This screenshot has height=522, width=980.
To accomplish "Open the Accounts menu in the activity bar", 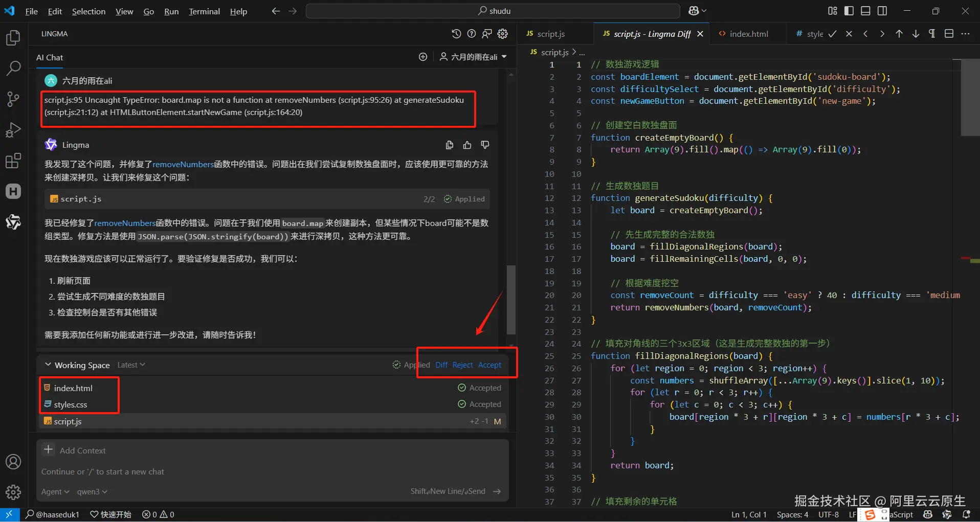I will 13,462.
